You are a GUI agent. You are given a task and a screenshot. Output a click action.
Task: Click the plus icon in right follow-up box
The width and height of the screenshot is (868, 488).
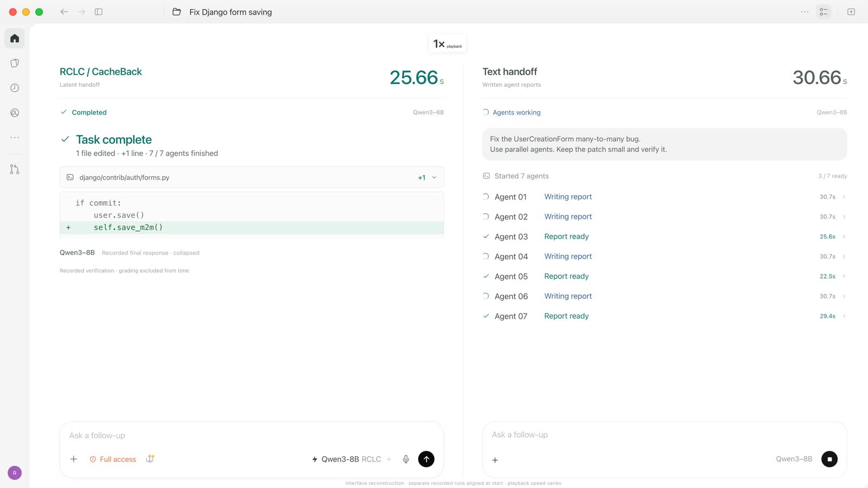click(x=495, y=460)
